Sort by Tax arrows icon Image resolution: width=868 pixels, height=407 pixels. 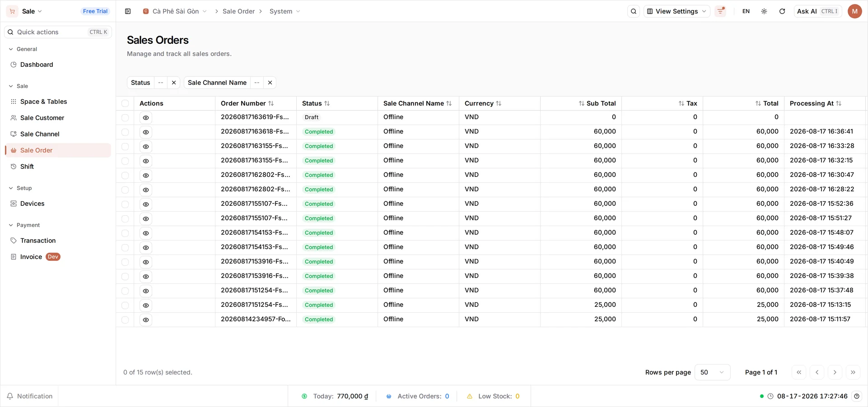tap(681, 103)
